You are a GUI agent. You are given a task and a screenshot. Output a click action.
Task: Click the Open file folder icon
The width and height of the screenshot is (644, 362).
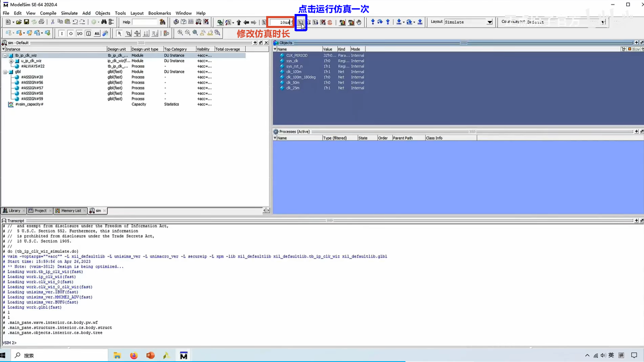coord(19,22)
